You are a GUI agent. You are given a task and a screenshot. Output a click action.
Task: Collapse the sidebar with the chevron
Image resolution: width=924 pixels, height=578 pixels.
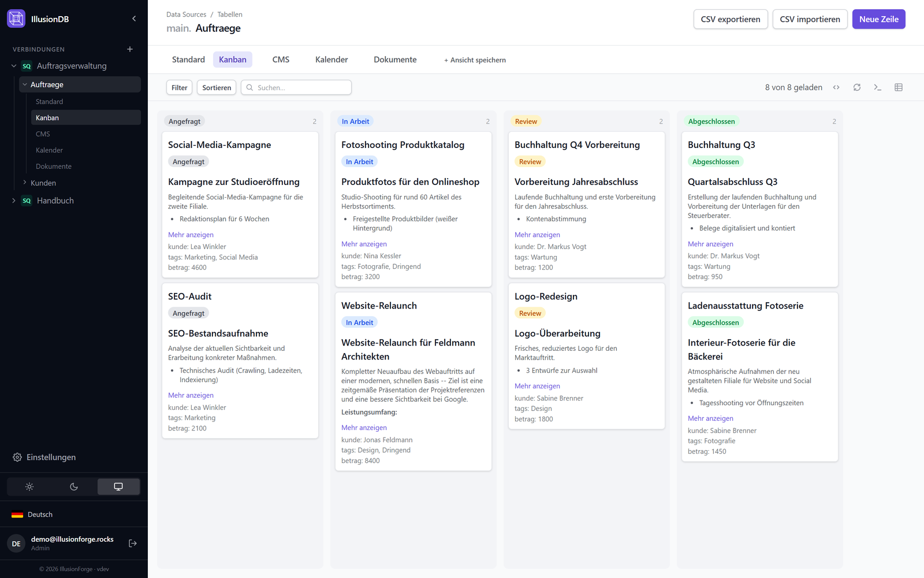pyautogui.click(x=134, y=18)
